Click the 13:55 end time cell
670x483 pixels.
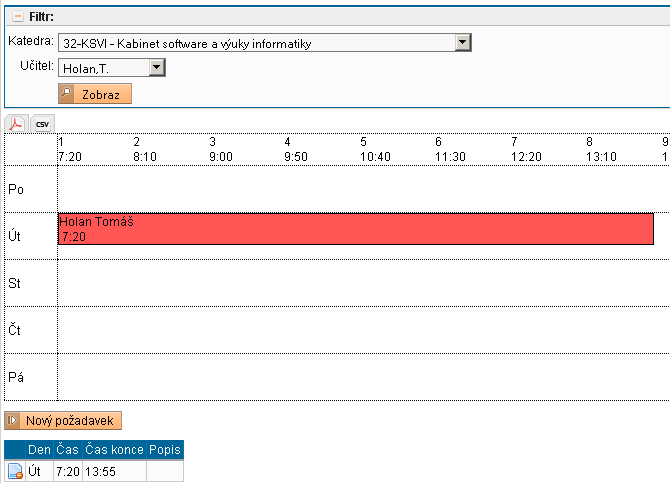coord(100,471)
